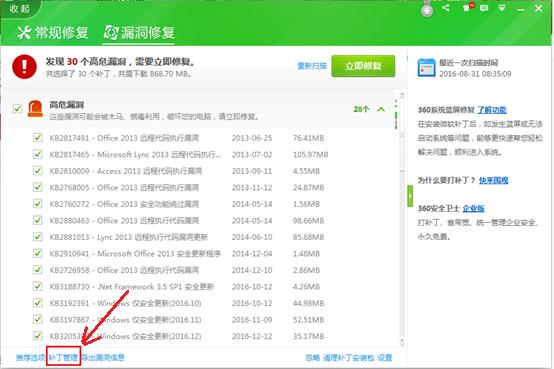Select the KB2910941 Microsoft Office 2013 row text
The image size is (554, 369).
(135, 253)
